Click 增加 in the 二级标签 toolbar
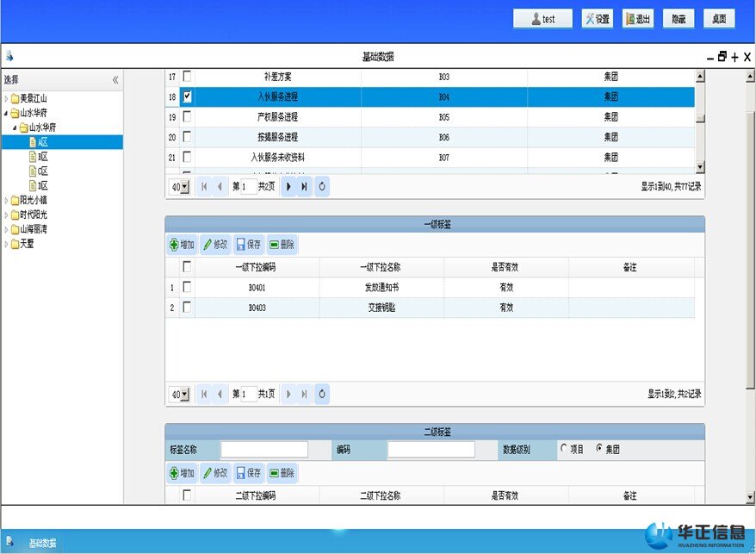Screen dimensions: 756x554 (182, 473)
